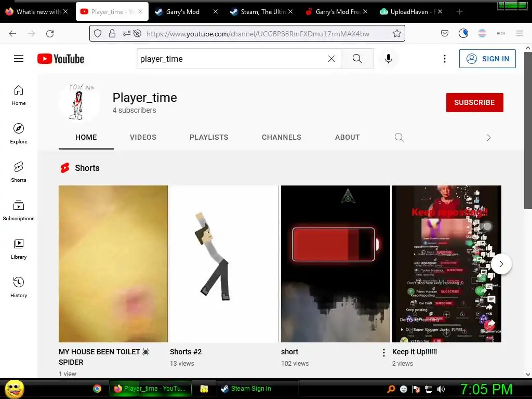Open Steam Sign In taskbar window
This screenshot has height=399, width=532.
[x=258, y=389]
